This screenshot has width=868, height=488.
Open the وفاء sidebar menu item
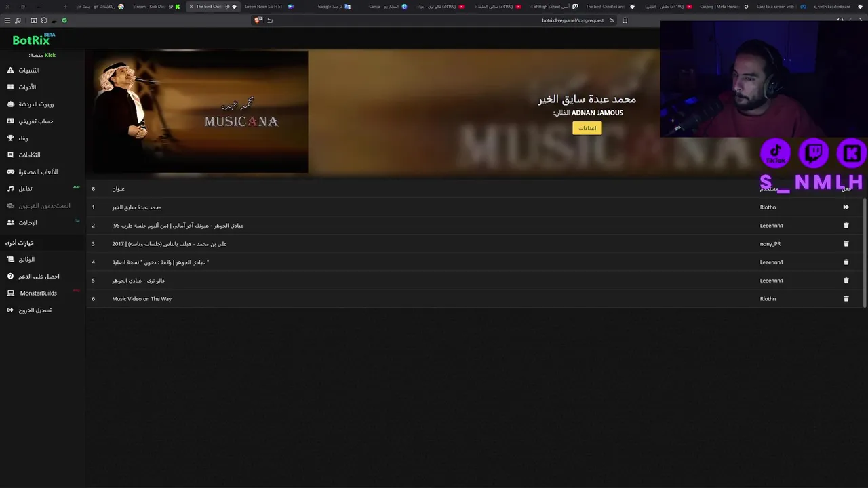pyautogui.click(x=24, y=138)
